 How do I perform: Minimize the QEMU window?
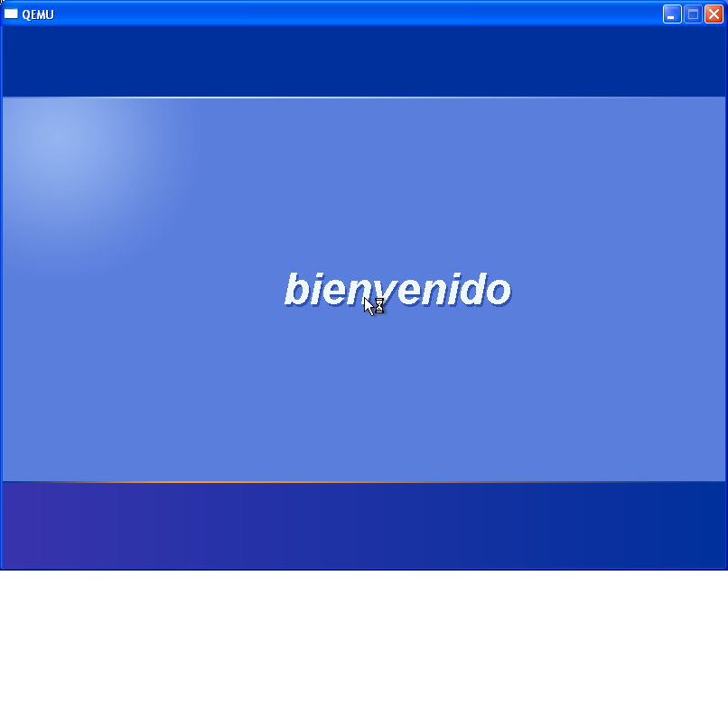coord(672,14)
